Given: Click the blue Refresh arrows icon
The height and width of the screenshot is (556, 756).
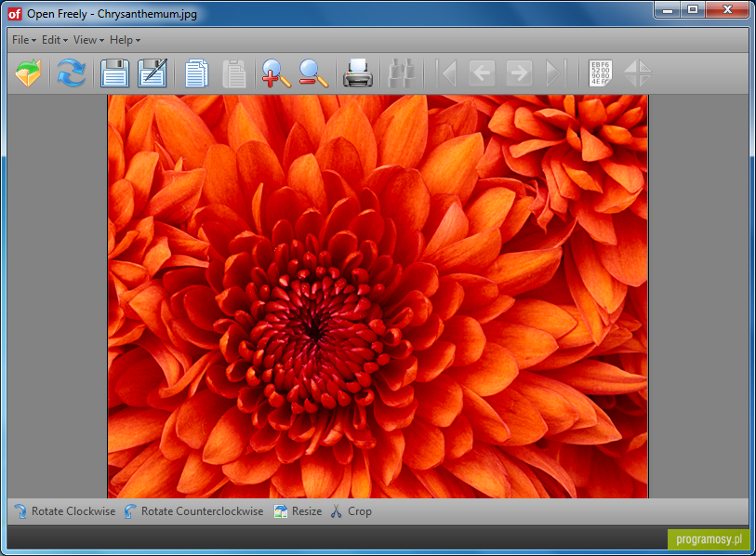Looking at the screenshot, I should [x=72, y=73].
